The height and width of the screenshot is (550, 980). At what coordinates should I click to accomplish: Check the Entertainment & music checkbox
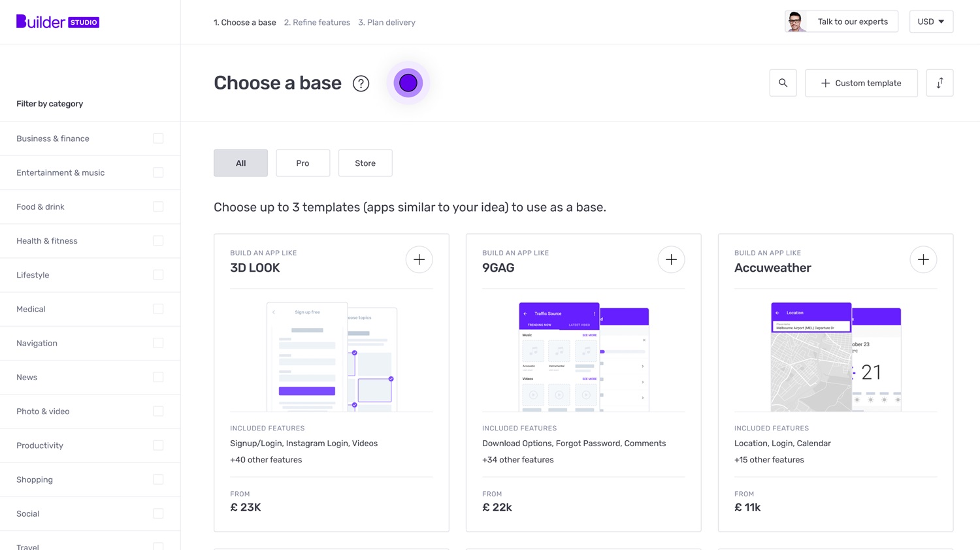tap(158, 172)
